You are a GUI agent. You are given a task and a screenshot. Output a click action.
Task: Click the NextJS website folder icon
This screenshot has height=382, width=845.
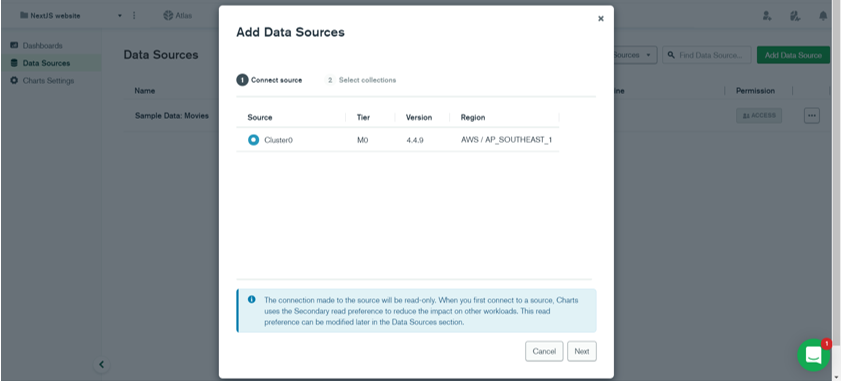point(24,16)
